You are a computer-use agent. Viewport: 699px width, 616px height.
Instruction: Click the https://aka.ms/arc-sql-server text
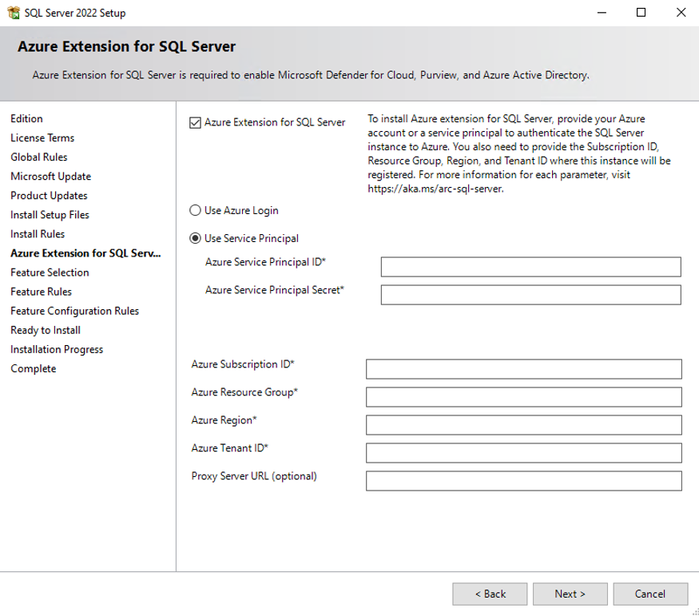coord(435,189)
